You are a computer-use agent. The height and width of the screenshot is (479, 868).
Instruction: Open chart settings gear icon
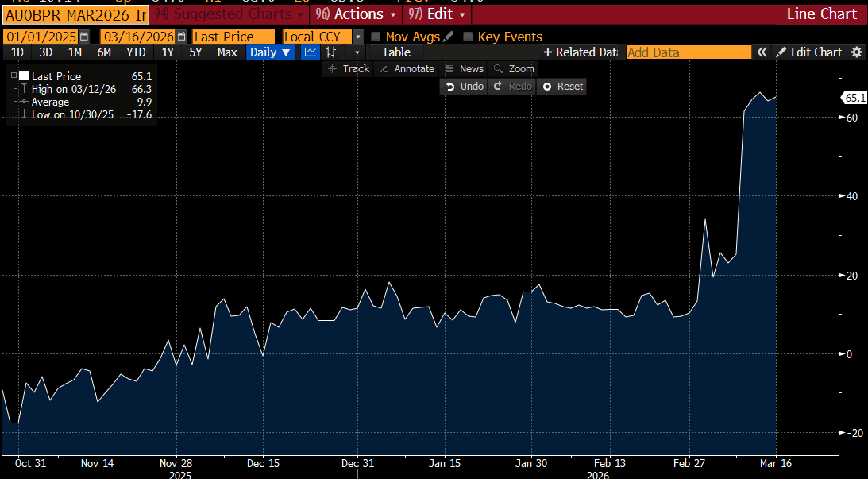point(856,52)
